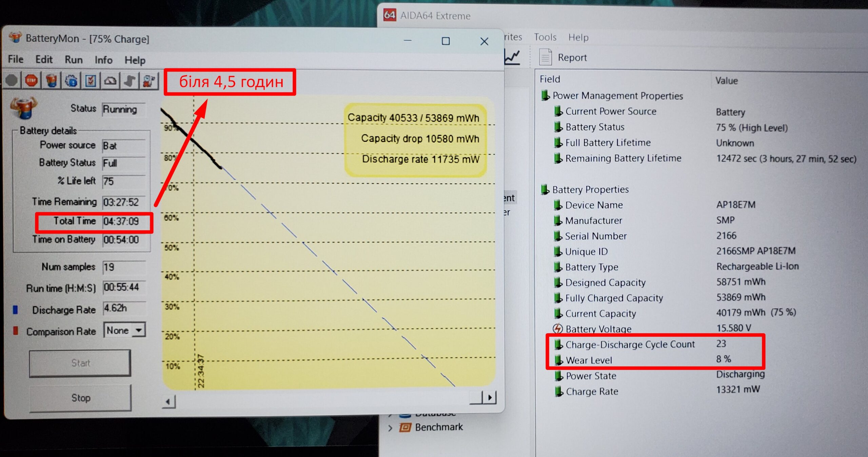Image resolution: width=868 pixels, height=457 pixels.
Task: Click the Report page icon in AIDA64
Action: tap(545, 57)
